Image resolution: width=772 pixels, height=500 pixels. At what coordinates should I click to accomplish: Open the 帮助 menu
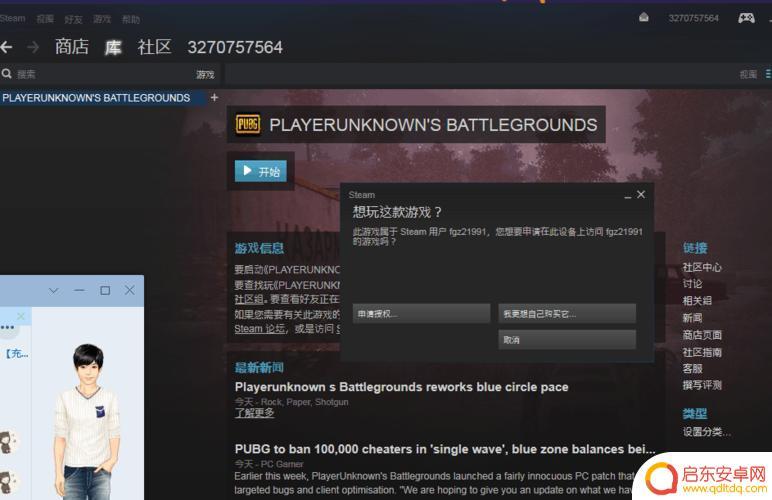pos(131,19)
